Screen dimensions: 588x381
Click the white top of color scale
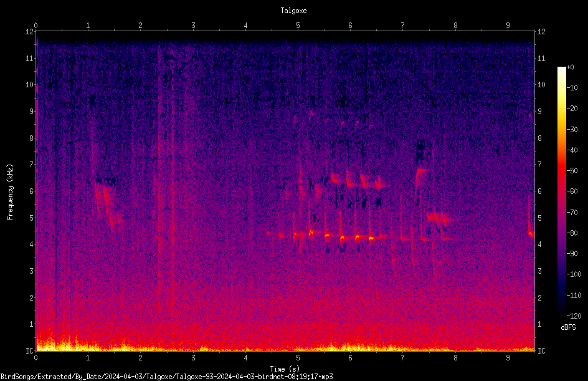pyautogui.click(x=561, y=69)
